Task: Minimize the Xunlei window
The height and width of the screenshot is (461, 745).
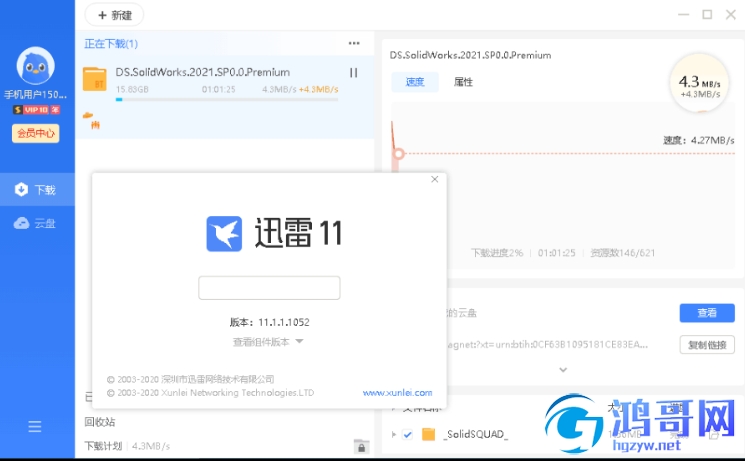Action: tap(683, 15)
